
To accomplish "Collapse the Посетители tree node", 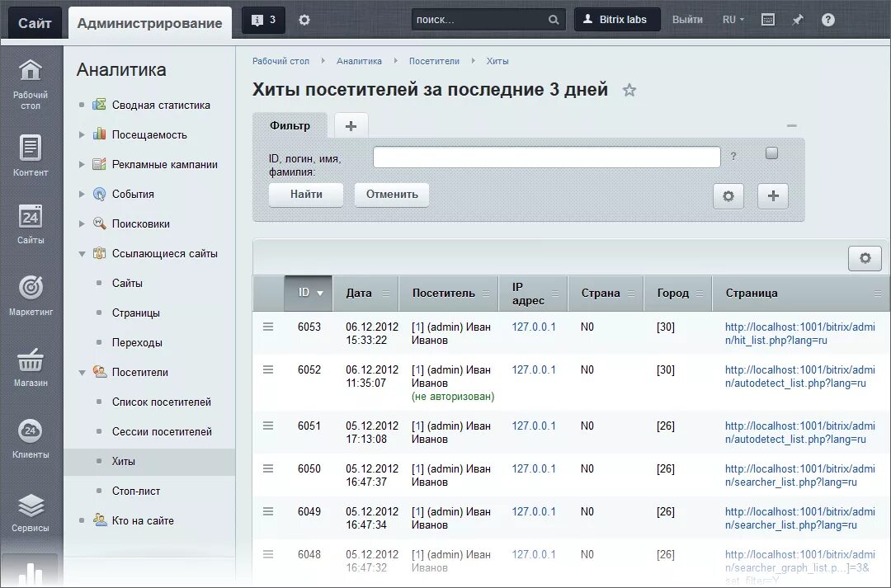I will coord(82,373).
